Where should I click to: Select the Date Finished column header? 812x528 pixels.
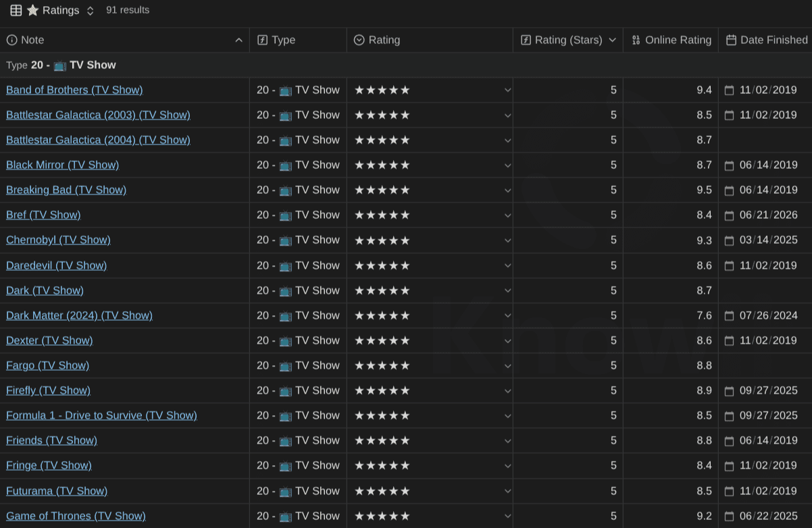click(765, 40)
